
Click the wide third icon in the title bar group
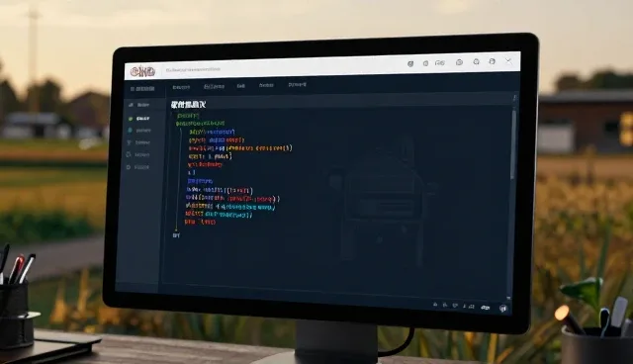click(440, 63)
